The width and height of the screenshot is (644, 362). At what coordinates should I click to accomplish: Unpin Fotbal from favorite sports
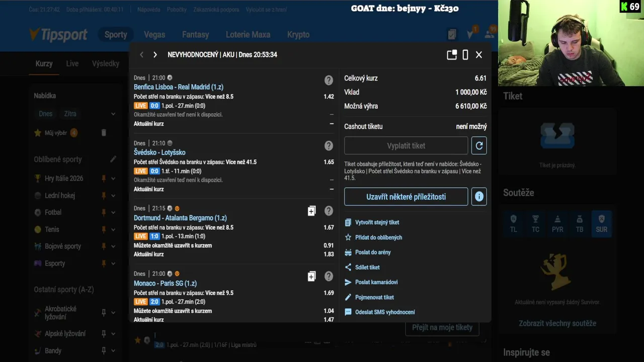[x=104, y=212]
